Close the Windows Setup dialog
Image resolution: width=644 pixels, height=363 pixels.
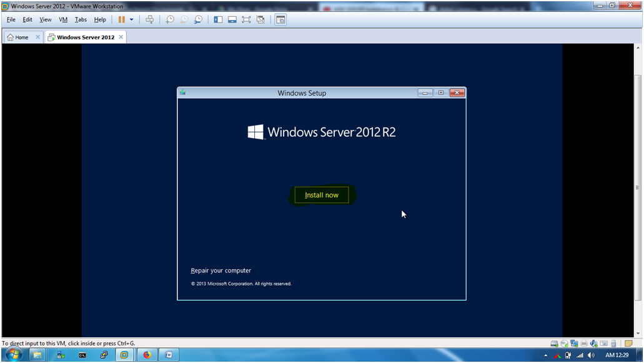click(457, 93)
